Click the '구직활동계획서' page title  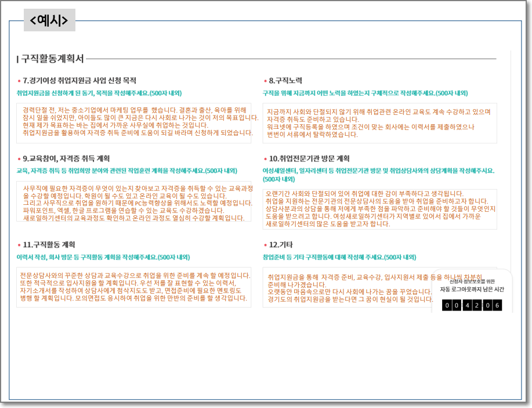pos(52,59)
